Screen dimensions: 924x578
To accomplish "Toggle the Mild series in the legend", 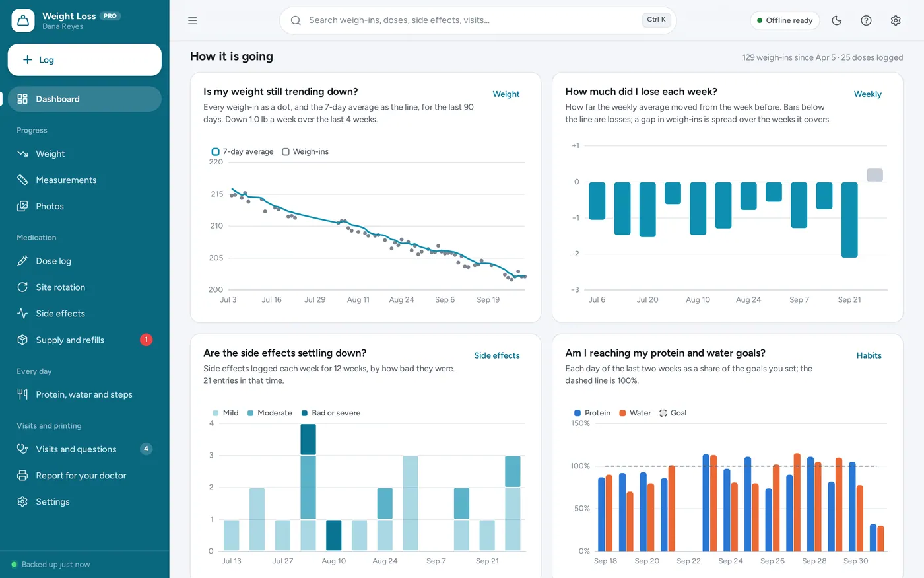I will pyautogui.click(x=225, y=413).
